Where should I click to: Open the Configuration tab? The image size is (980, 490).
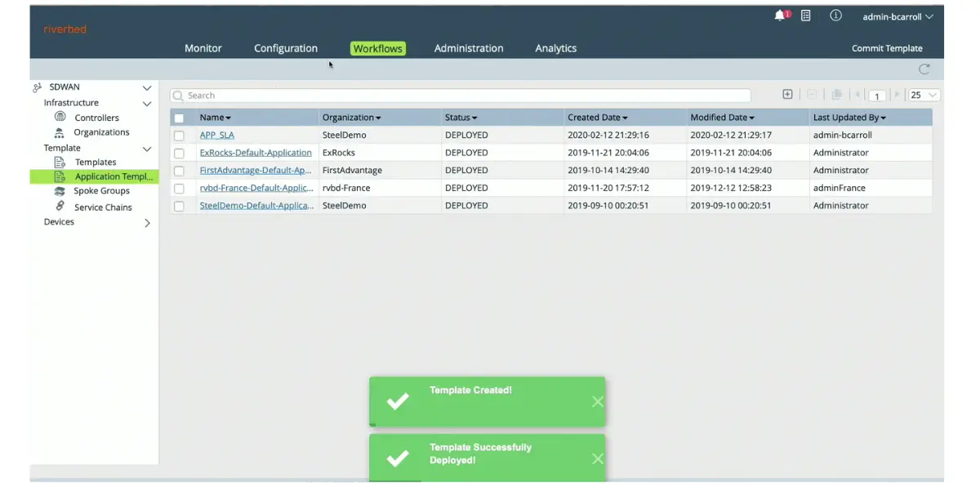click(286, 48)
